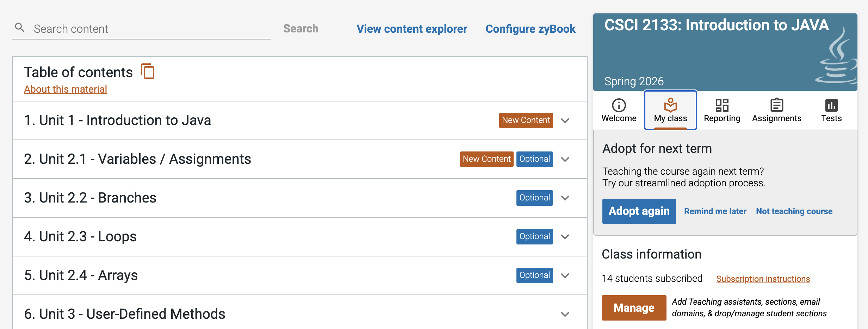Open '6. Unit 3 - User-Defined Methods' title
The width and height of the screenshot is (868, 329).
coord(125,314)
